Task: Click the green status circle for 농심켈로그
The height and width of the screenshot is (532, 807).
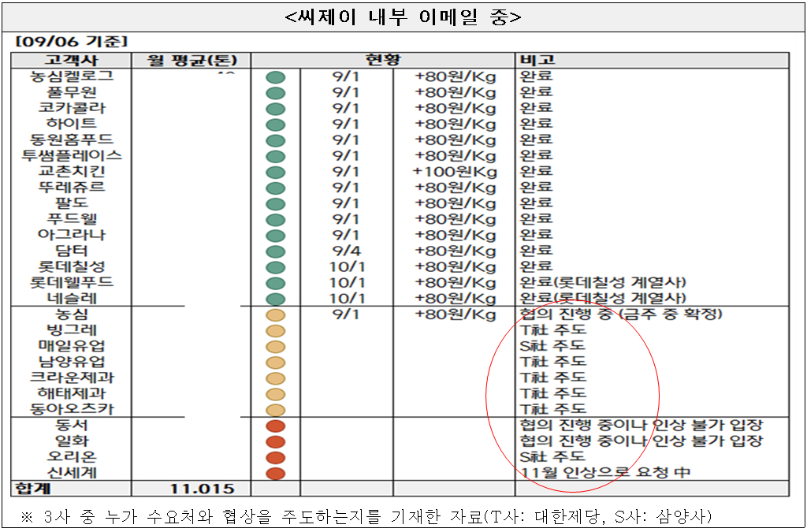Action: point(275,77)
